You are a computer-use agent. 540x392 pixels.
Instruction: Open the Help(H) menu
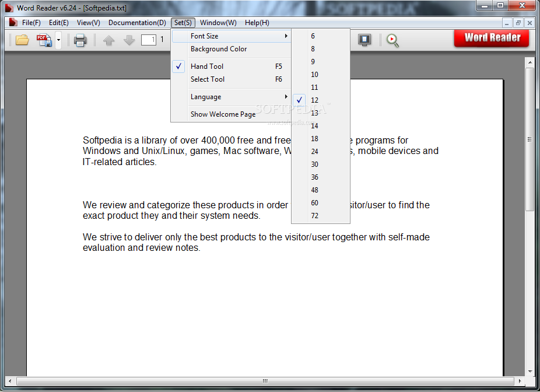(x=257, y=23)
